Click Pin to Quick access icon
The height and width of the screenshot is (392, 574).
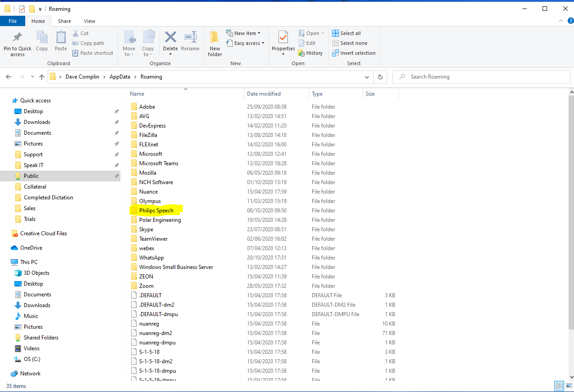tap(18, 44)
